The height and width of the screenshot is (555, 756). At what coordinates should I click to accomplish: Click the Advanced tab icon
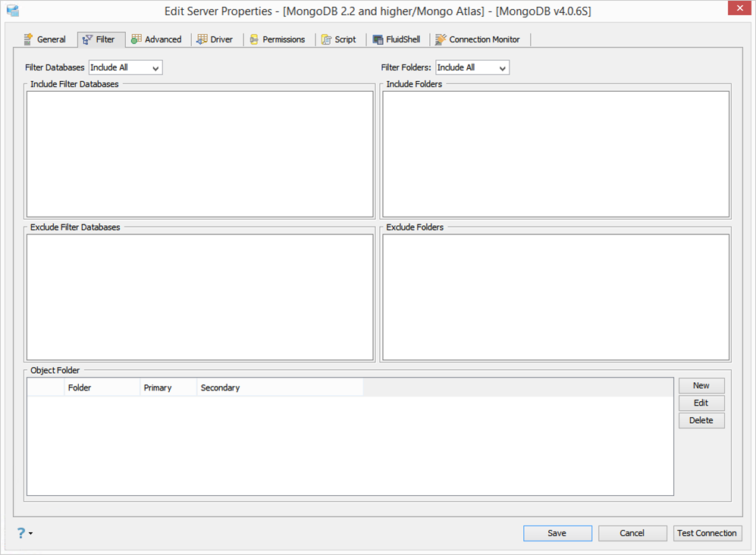pyautogui.click(x=136, y=39)
